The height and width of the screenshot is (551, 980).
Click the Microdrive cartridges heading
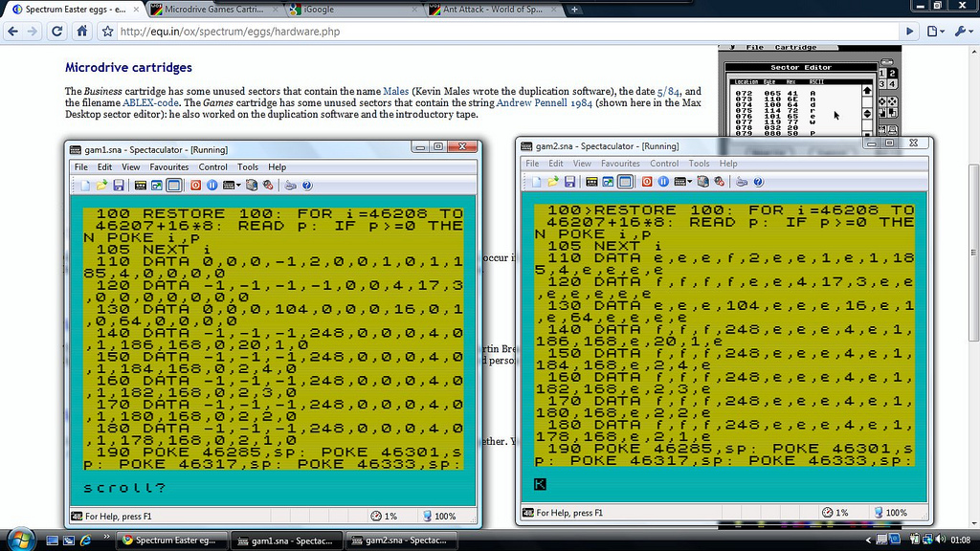pos(128,68)
